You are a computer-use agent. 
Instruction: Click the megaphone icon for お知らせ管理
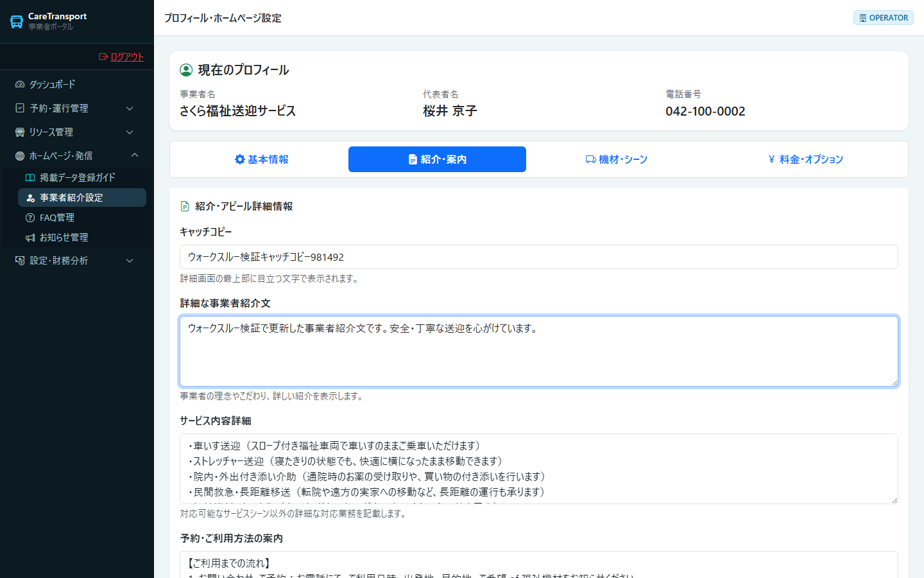click(30, 238)
